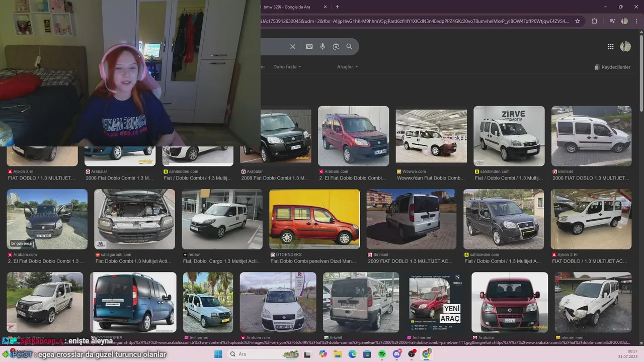Click the 'Wowwo'dan Fiat Doblo Comb...' link
The height and width of the screenshot is (362, 644).
[x=431, y=178]
